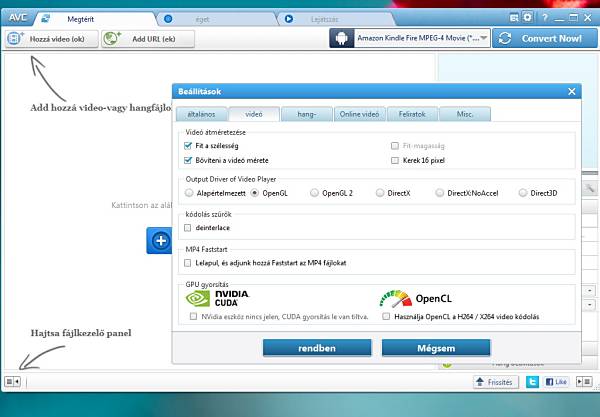
Task: Click the AVC logo icon
Action: (x=18, y=18)
